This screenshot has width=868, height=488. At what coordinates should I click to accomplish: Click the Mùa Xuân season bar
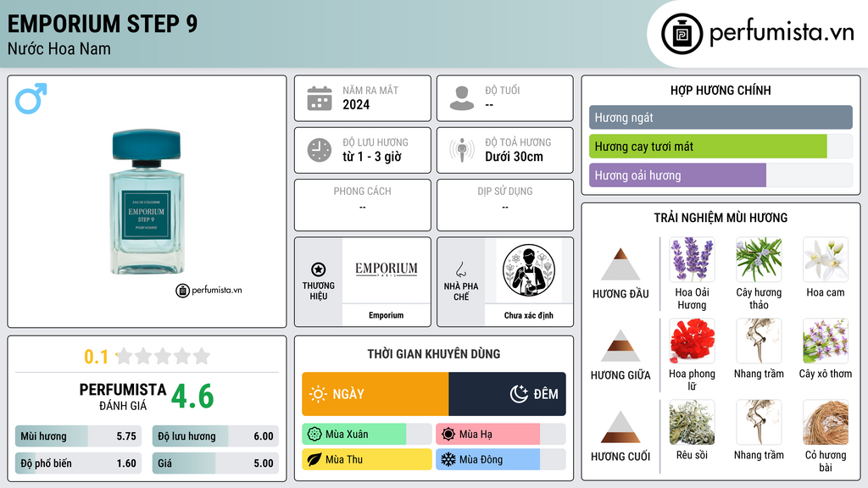(366, 435)
